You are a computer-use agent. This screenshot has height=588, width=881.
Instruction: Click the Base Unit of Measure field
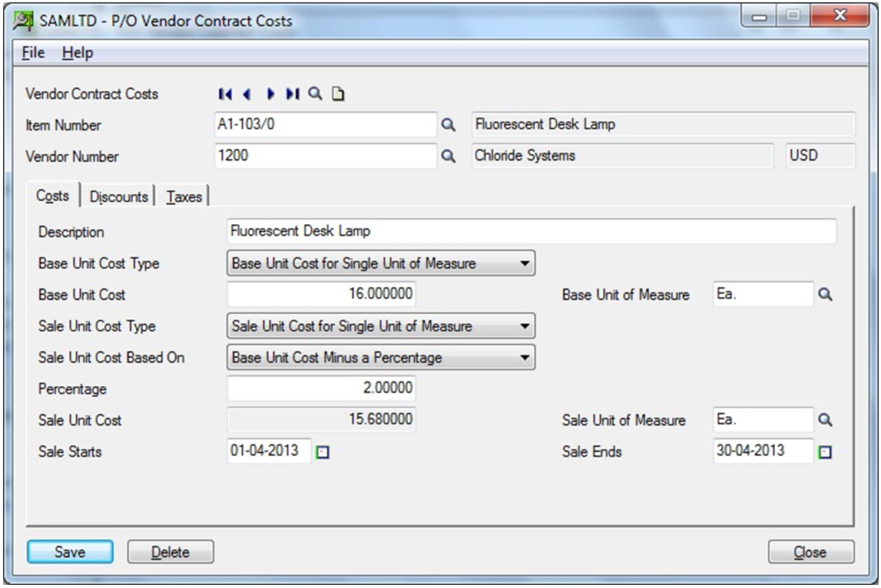pyautogui.click(x=763, y=294)
